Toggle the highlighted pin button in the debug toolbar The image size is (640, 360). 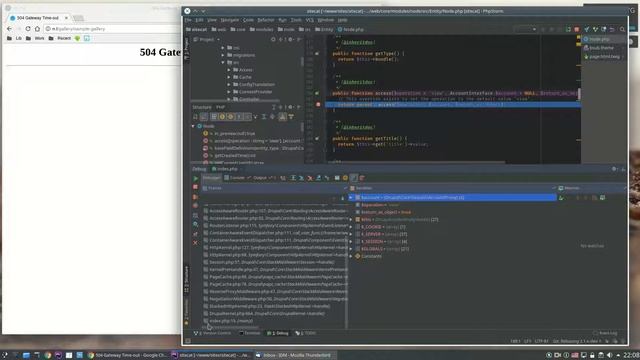[354, 178]
